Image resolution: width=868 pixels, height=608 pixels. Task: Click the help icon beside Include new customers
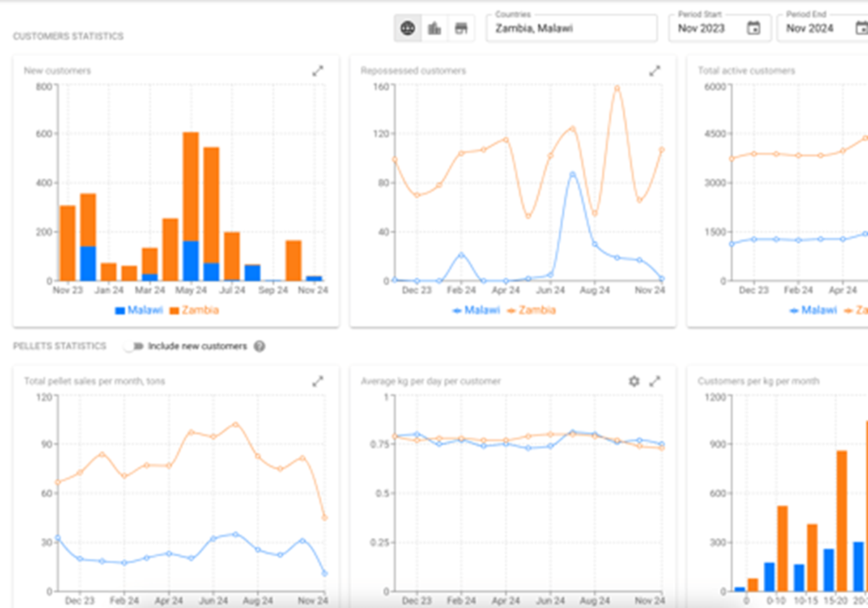(x=260, y=346)
